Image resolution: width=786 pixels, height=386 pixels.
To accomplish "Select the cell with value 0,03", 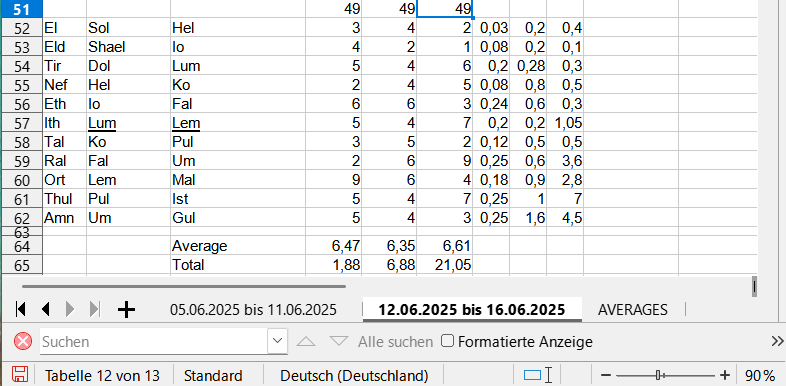I will pyautogui.click(x=491, y=28).
